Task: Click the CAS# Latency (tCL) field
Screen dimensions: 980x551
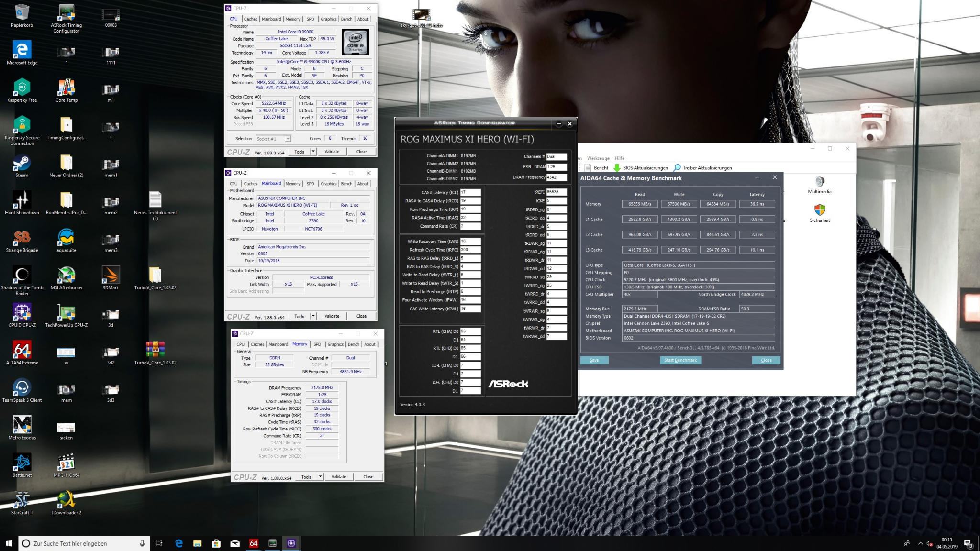Action: click(x=470, y=192)
